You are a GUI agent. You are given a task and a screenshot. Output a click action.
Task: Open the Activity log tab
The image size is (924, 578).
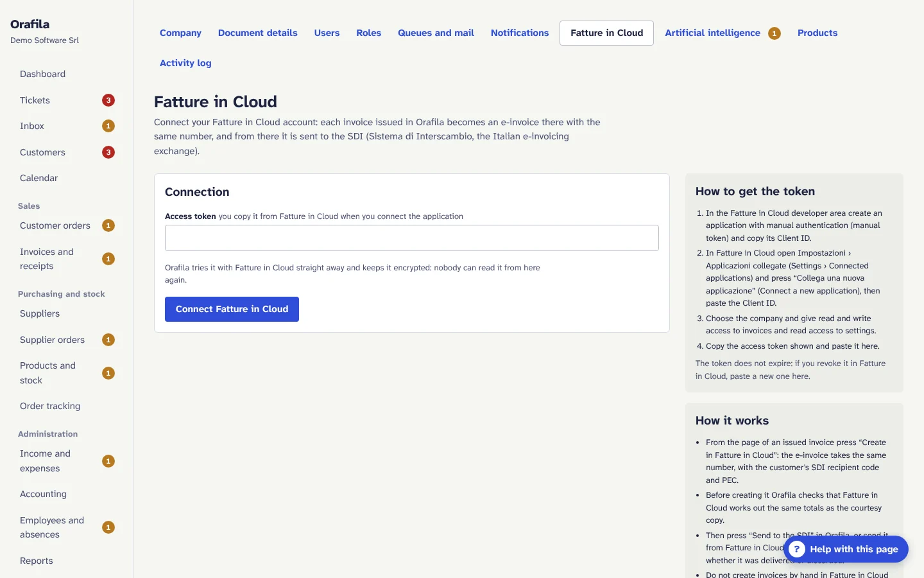pyautogui.click(x=185, y=63)
